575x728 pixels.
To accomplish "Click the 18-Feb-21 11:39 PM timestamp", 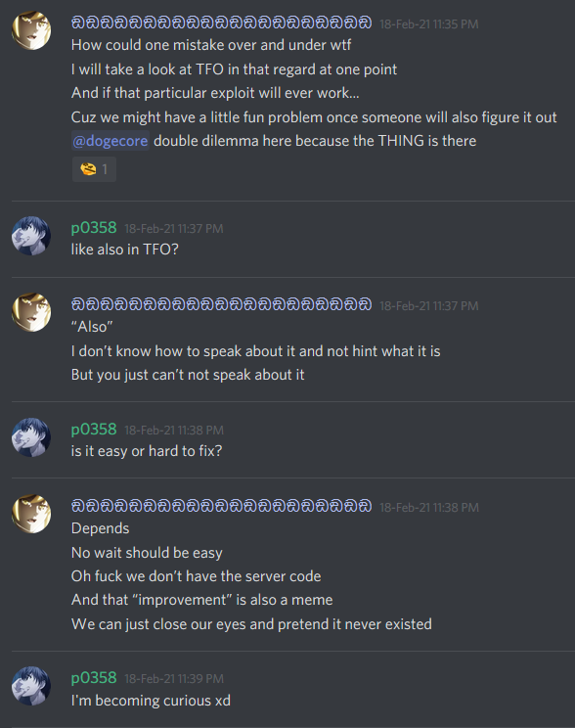I will (174, 679).
